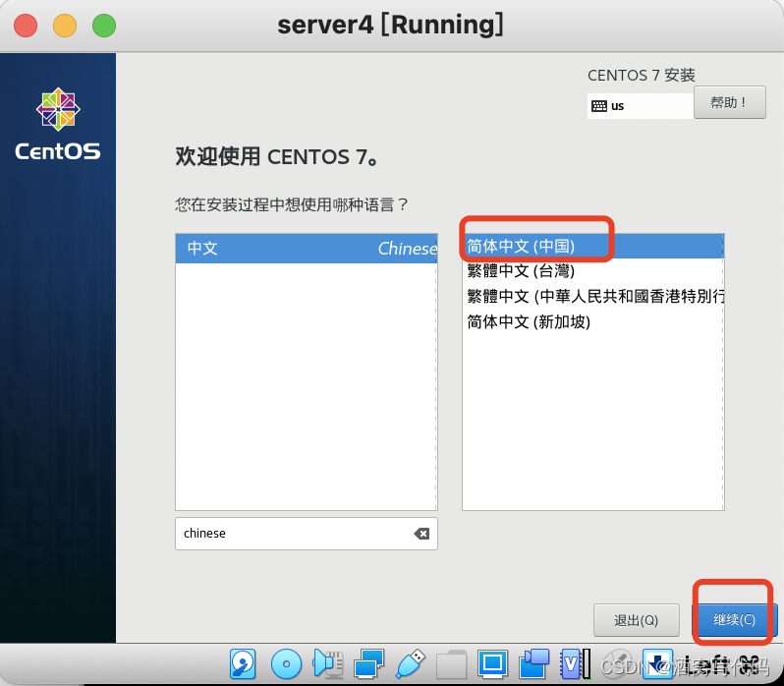This screenshot has height=686, width=784.
Task: Click the optical disc drive icon
Action: 286,664
